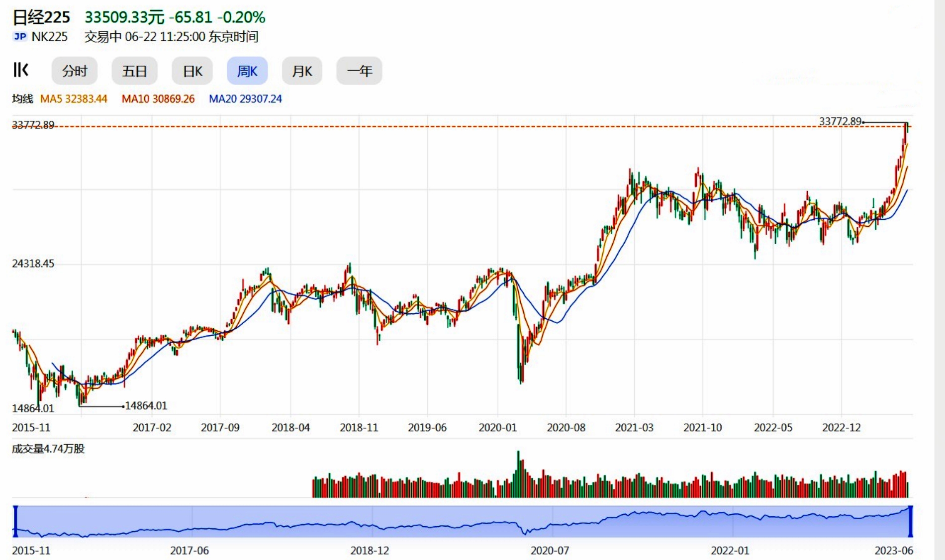Viewport: 945px width, 560px height.
Task: Click the 2018-12 label in range navigator
Action: tap(370, 551)
